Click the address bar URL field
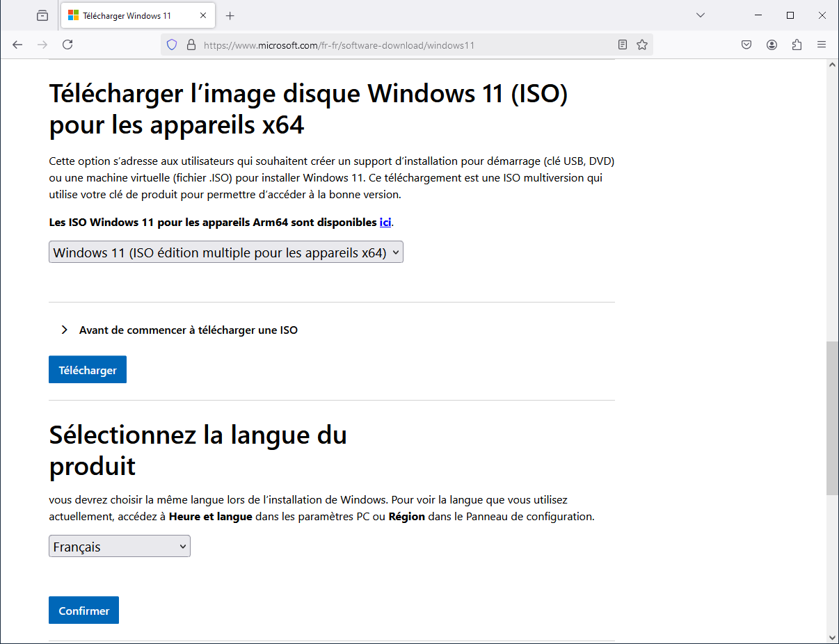Screen dimensions: 839x644 (x=407, y=45)
